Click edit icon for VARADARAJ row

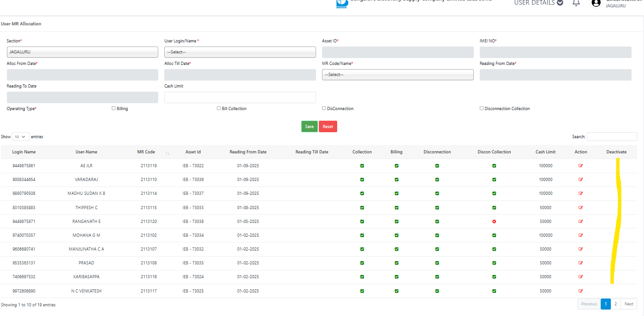click(x=581, y=180)
